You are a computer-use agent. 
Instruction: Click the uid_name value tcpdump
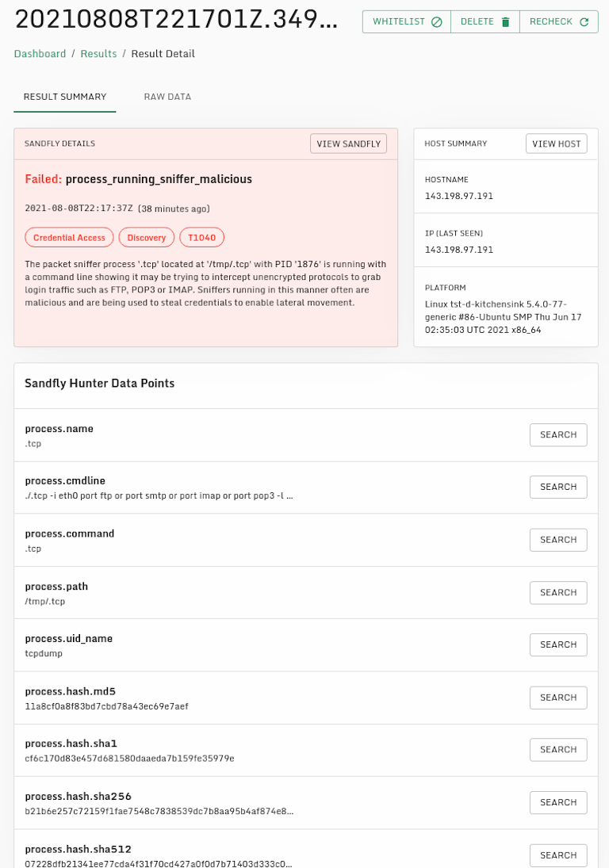tap(44, 654)
